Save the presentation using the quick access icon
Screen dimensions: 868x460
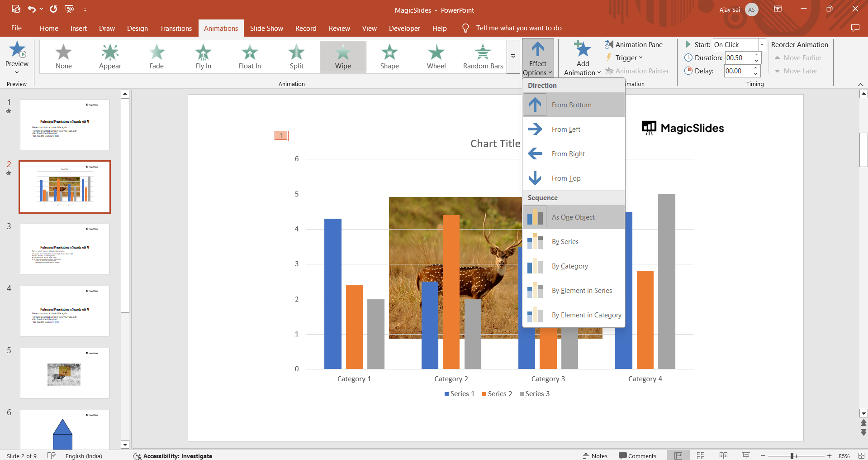point(16,9)
